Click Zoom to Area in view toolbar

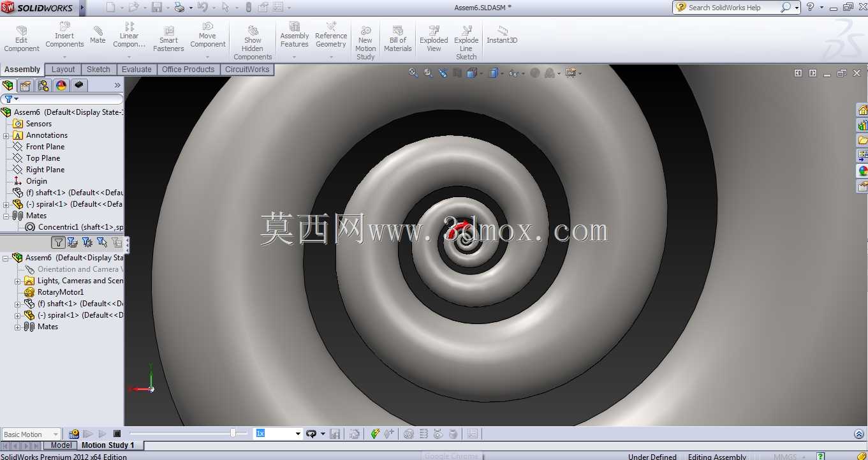point(428,73)
